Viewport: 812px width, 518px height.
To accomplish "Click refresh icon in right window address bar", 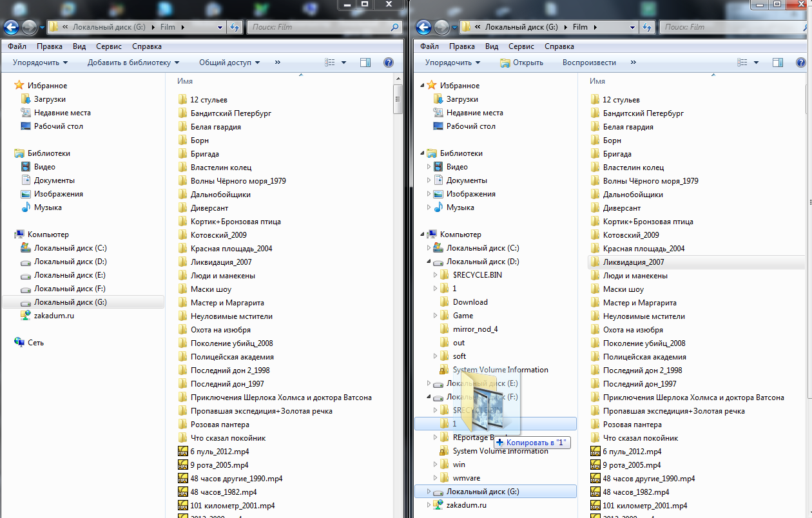I will pyautogui.click(x=647, y=27).
